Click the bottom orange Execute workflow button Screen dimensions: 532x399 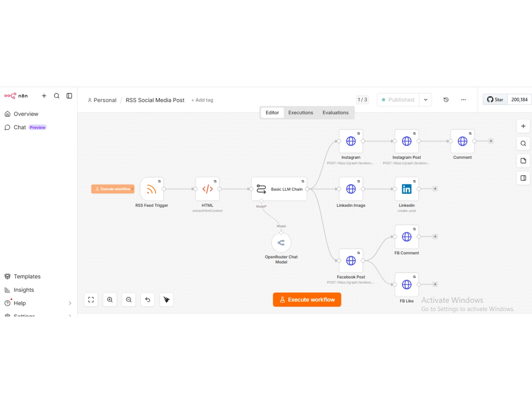307,300
